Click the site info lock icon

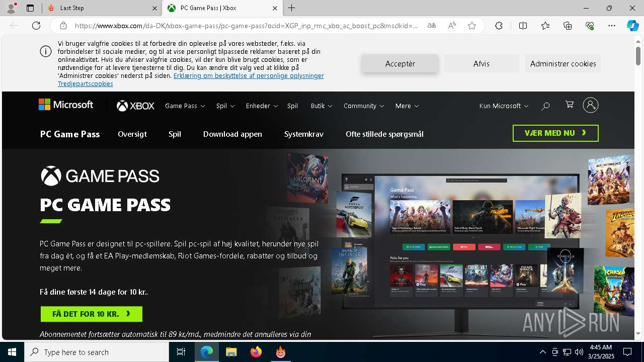point(63,26)
